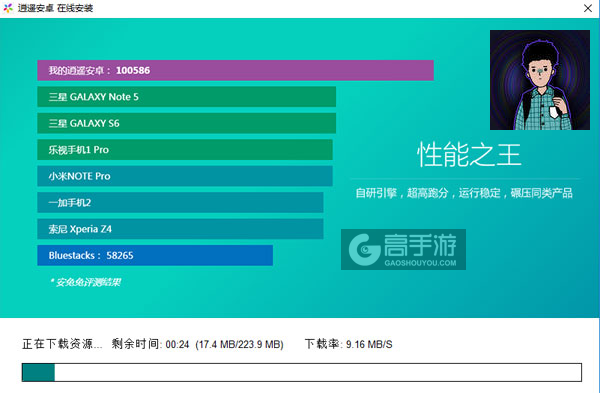The width and height of the screenshot is (600, 393).
Task: Click the 小米NOTE Pro bar
Action: click(x=185, y=176)
